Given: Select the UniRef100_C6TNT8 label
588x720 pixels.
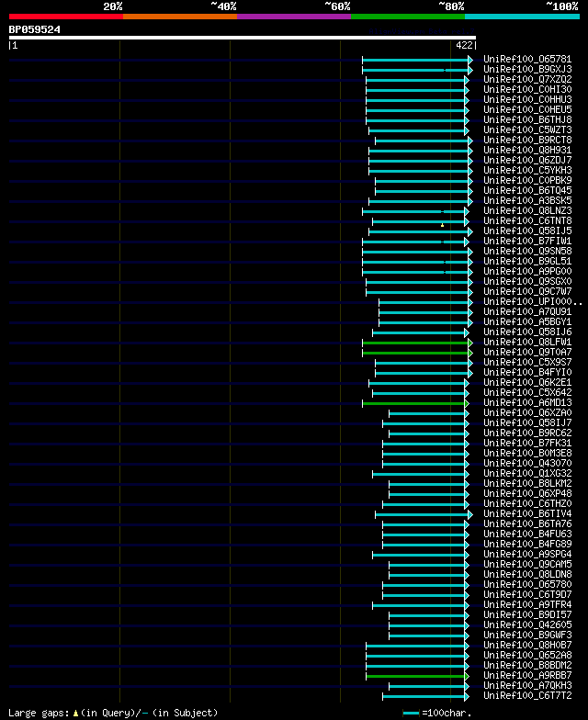Looking at the screenshot, I should tap(527, 220).
